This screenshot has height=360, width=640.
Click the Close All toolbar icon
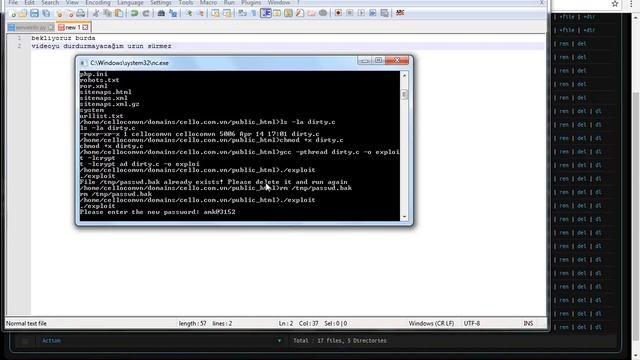70,13
